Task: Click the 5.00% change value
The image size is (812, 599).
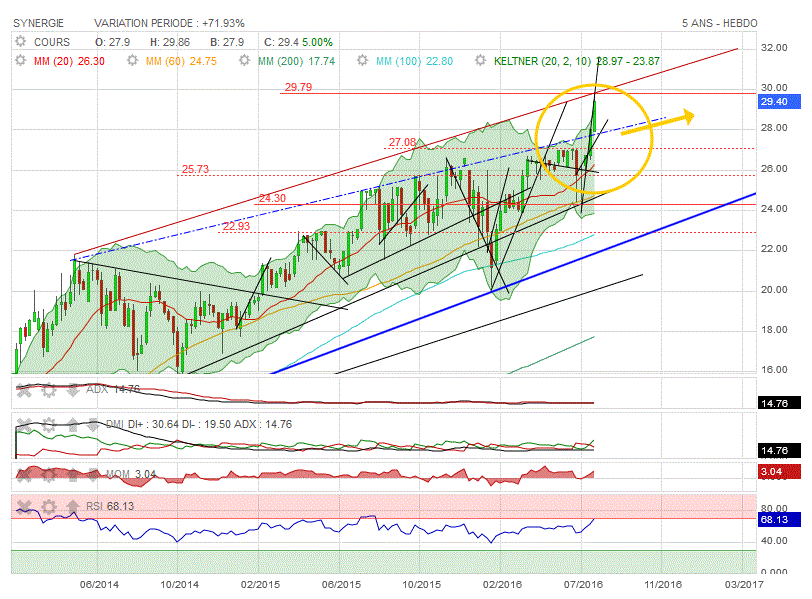Action: point(317,42)
